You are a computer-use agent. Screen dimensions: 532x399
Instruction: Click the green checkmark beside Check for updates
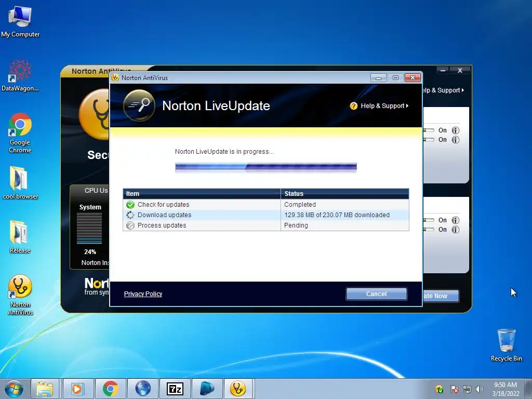130,205
